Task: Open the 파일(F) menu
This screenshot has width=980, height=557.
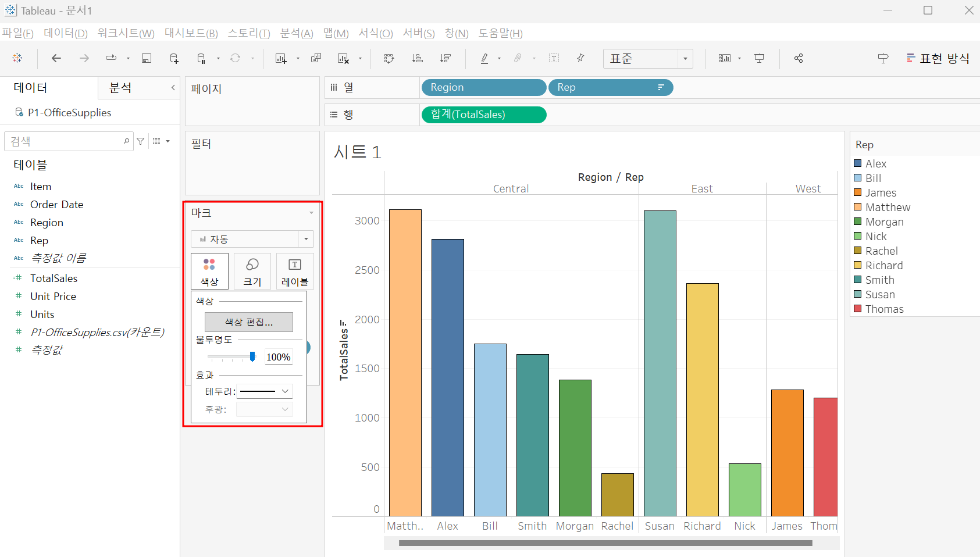Action: coord(18,33)
